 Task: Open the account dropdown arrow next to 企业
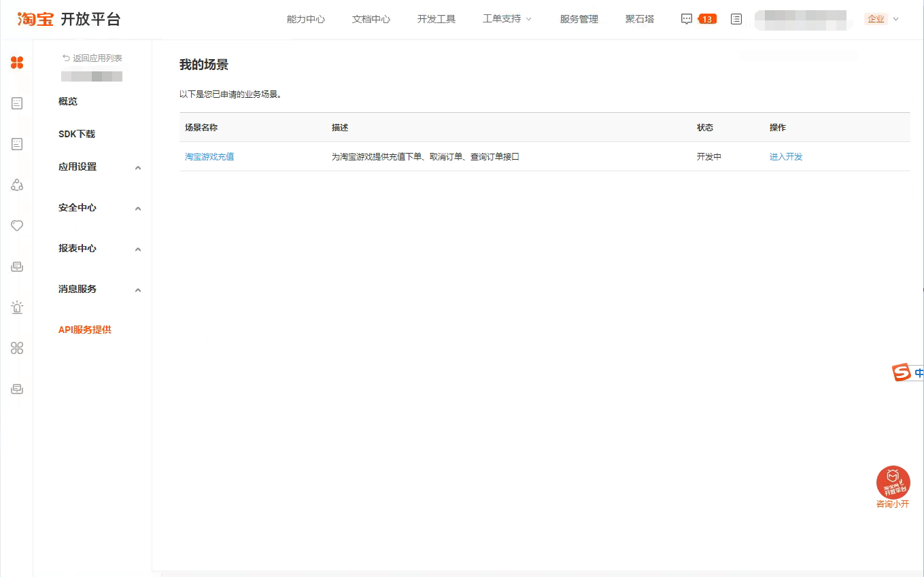point(895,19)
